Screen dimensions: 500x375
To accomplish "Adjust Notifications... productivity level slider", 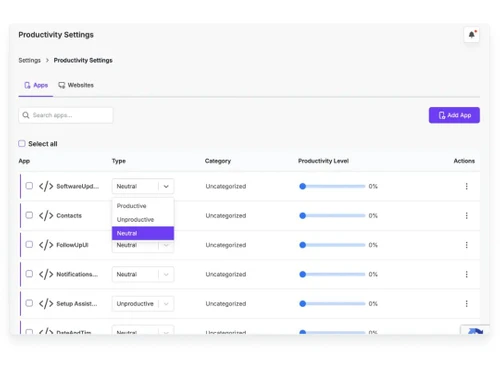I will [332, 274].
